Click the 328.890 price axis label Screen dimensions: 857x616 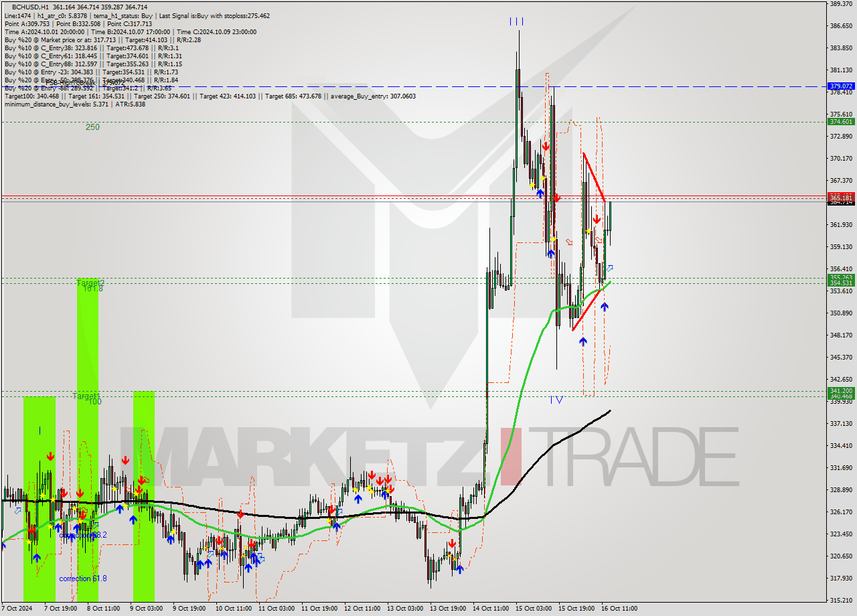(841, 490)
